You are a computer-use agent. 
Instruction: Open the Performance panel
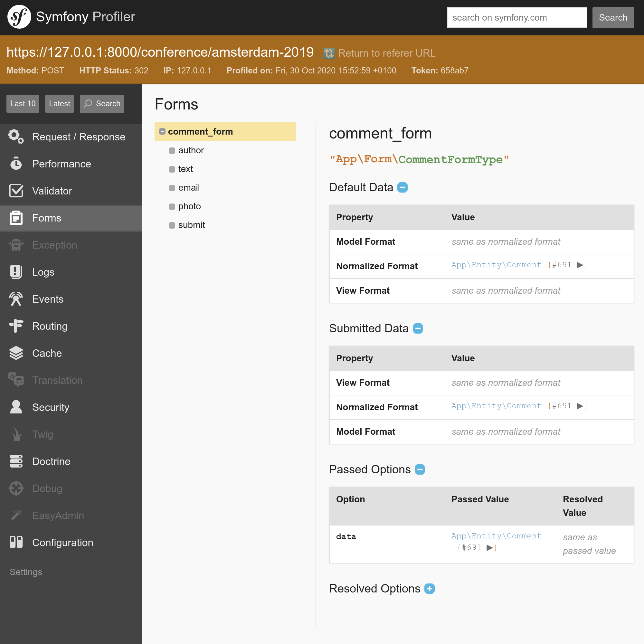(x=71, y=164)
